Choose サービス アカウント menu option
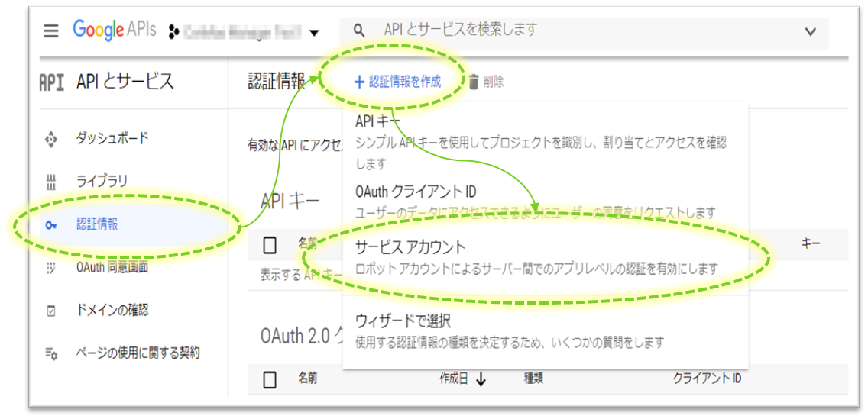 [410, 247]
